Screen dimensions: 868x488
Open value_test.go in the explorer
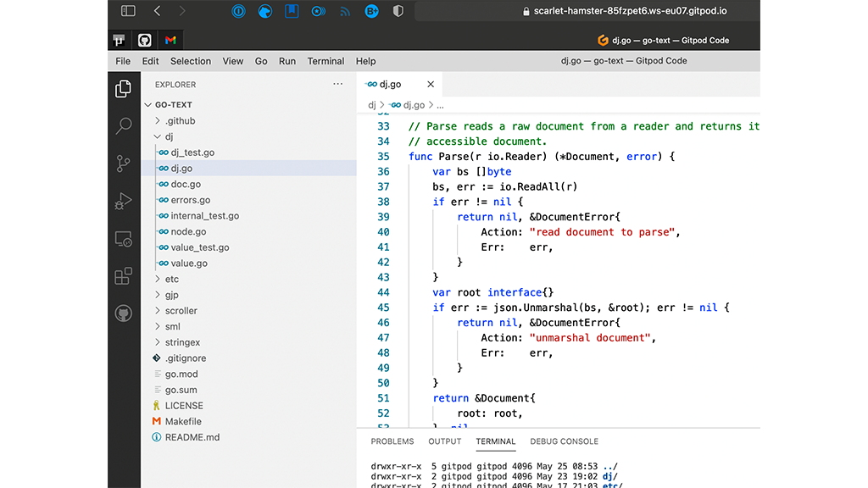(x=199, y=247)
